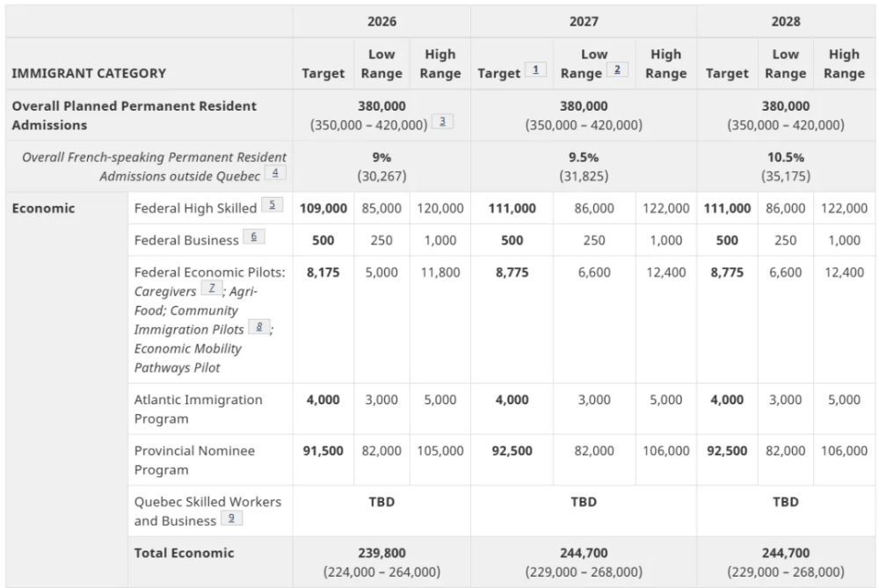Image resolution: width=879 pixels, height=588 pixels.
Task: Open footnote 5 beside Federal High Skilled
Action: 272,206
